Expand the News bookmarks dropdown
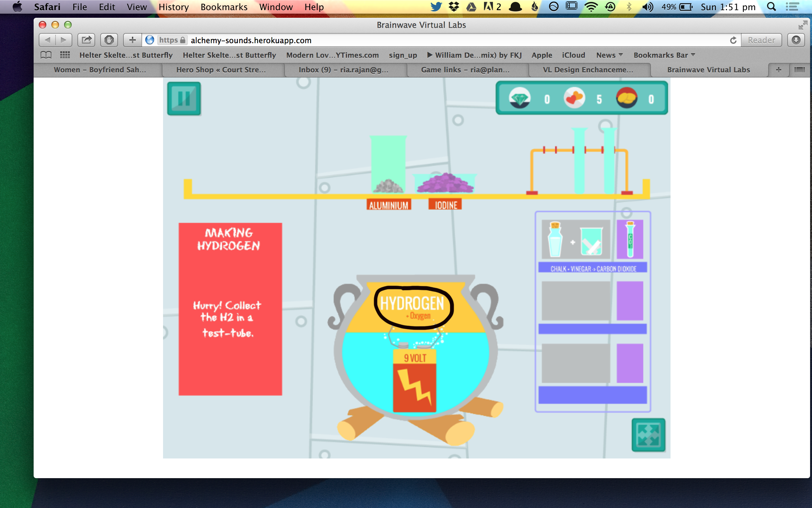 tap(609, 55)
